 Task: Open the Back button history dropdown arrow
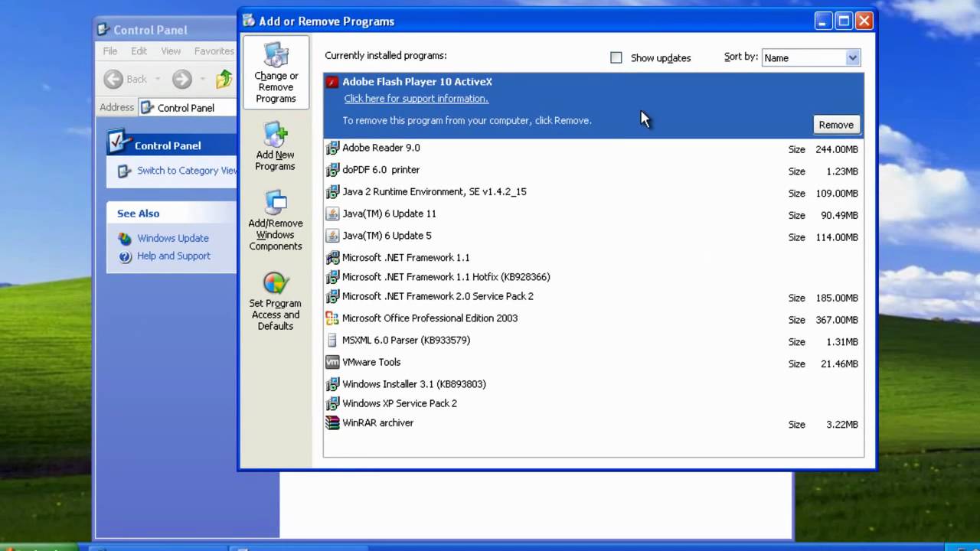(x=158, y=79)
